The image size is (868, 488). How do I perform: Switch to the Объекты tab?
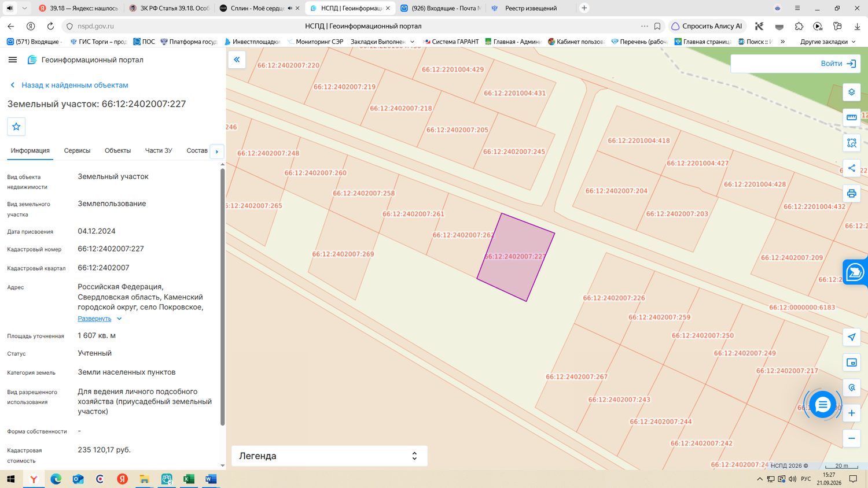pyautogui.click(x=117, y=150)
